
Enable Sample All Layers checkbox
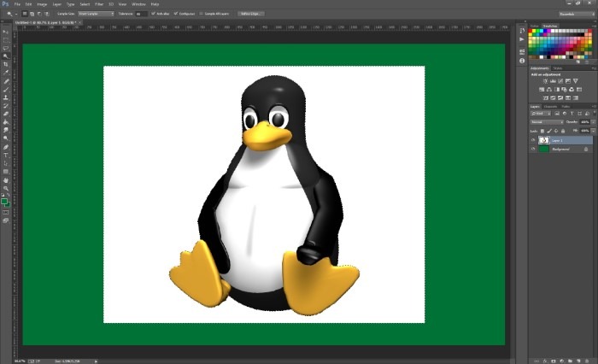pos(202,14)
